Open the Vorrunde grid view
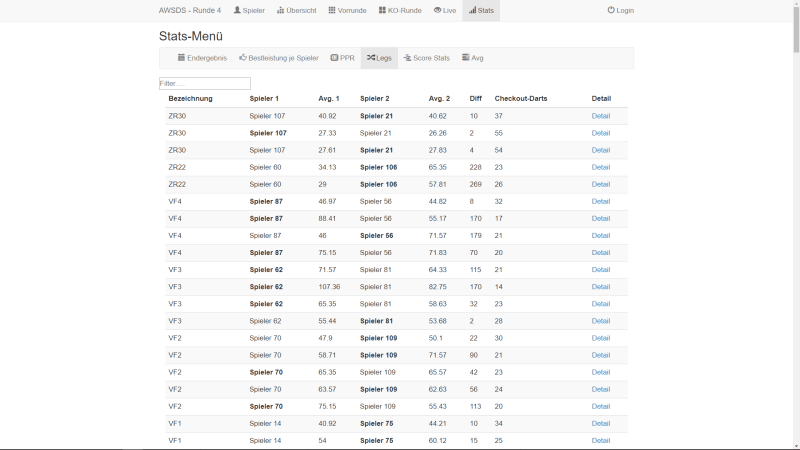This screenshot has width=800, height=450. pyautogui.click(x=348, y=10)
